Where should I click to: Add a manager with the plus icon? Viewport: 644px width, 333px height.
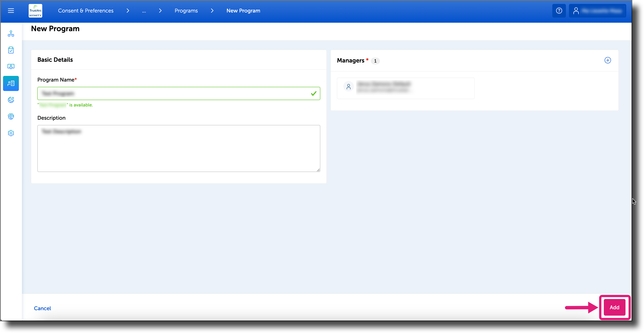point(608,60)
